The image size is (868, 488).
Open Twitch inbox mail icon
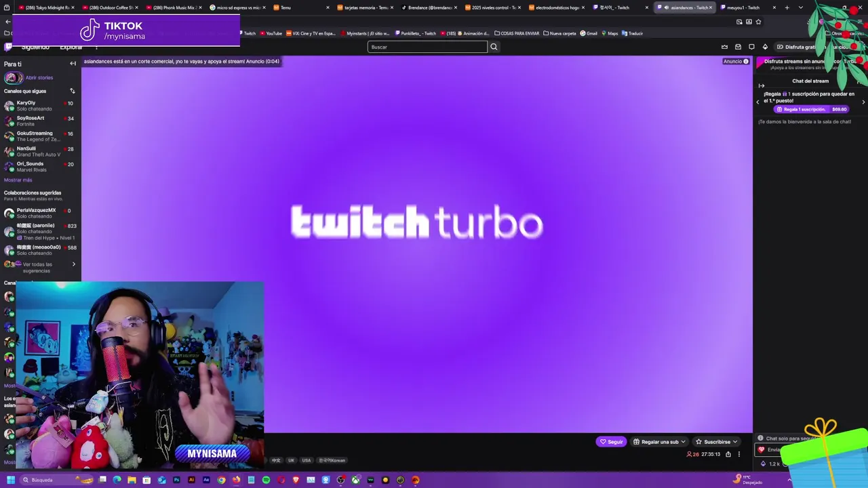coord(738,47)
